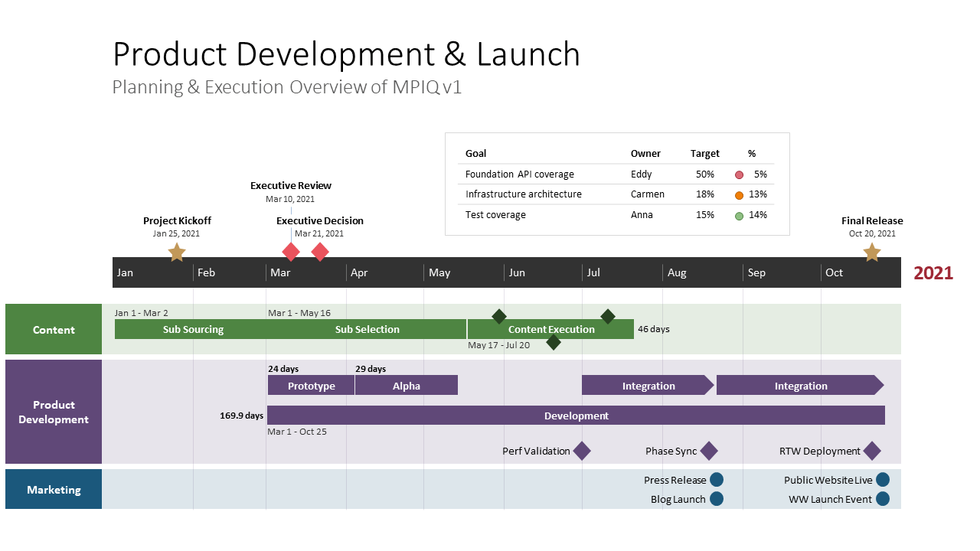Select the Development task bar
980x551 pixels.
577,415
